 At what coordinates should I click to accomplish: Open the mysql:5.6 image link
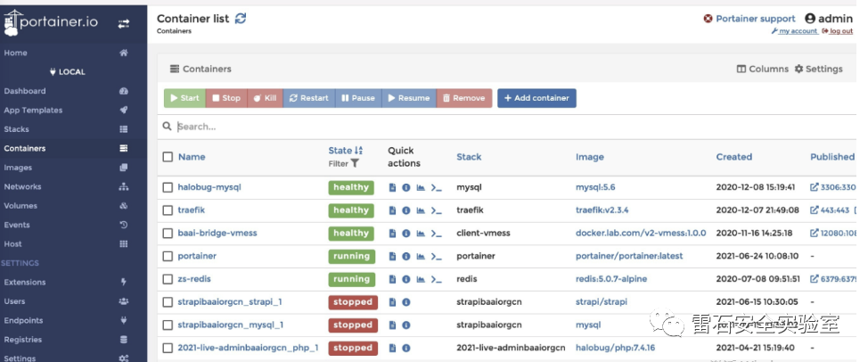(x=595, y=187)
